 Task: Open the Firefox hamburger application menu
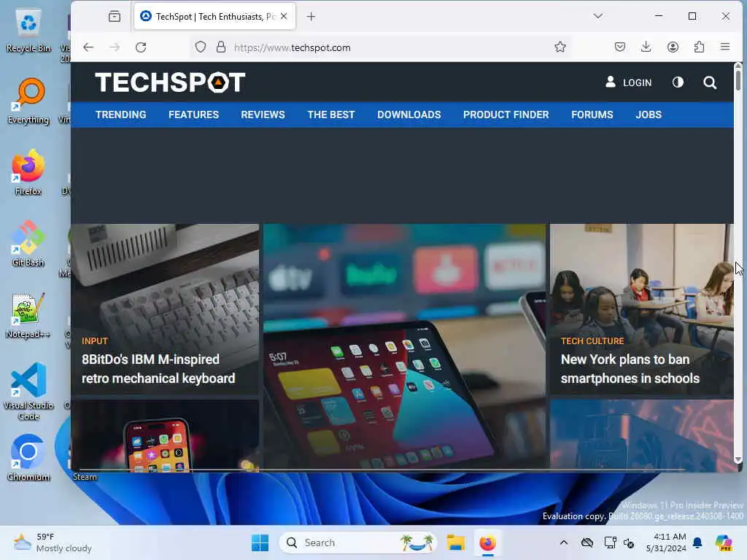pos(725,47)
